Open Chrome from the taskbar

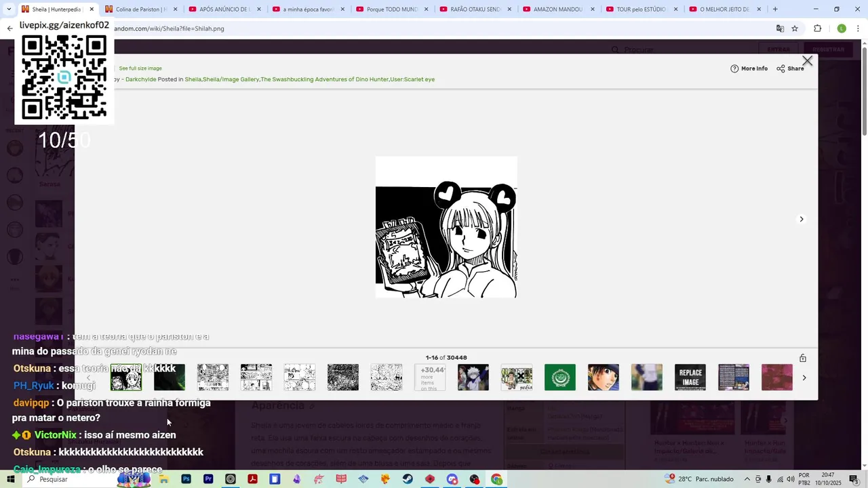click(x=497, y=479)
